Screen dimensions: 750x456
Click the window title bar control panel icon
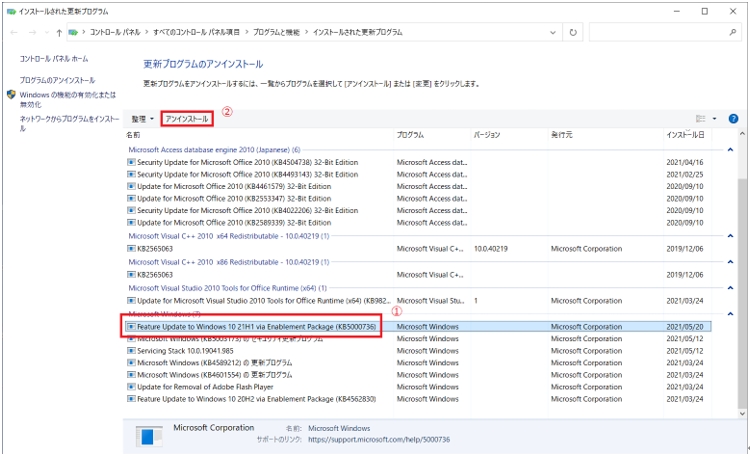click(11, 11)
